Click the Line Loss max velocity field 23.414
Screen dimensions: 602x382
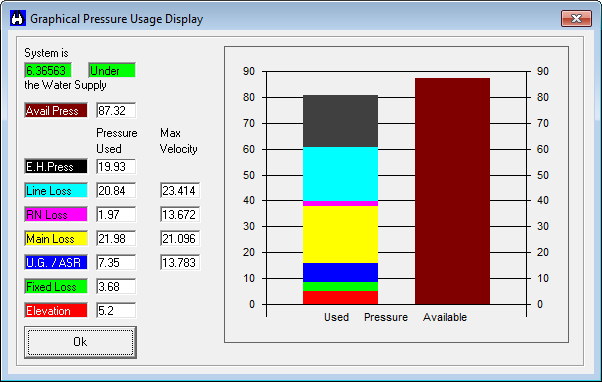[180, 190]
